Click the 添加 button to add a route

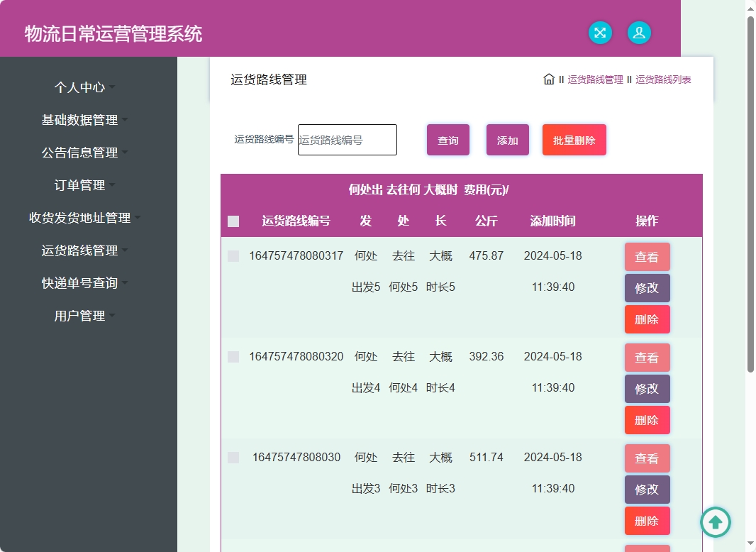507,140
